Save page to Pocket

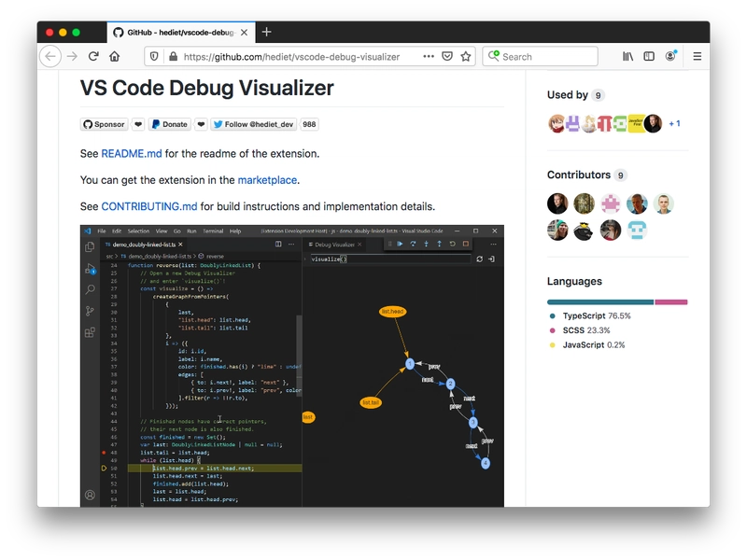(x=447, y=57)
